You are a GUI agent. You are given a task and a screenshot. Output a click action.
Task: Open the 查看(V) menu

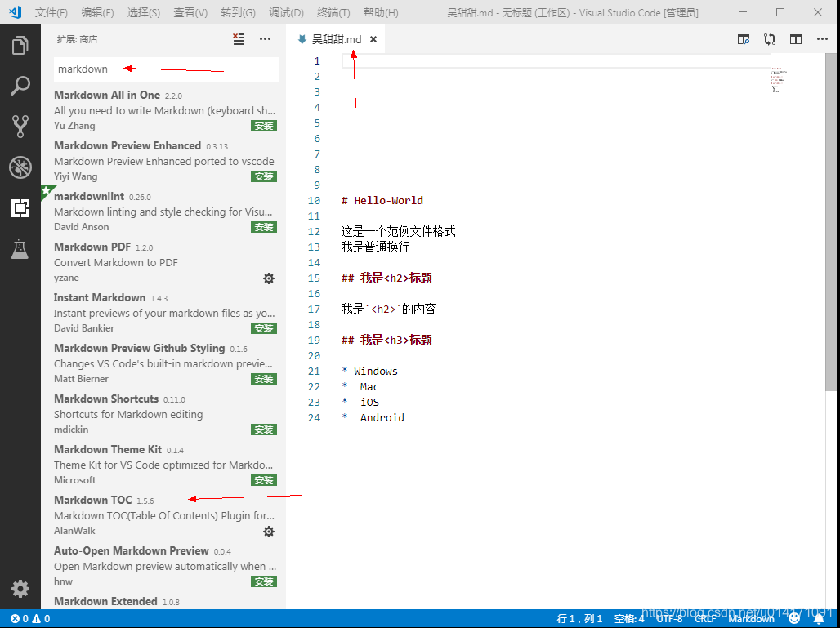click(190, 12)
